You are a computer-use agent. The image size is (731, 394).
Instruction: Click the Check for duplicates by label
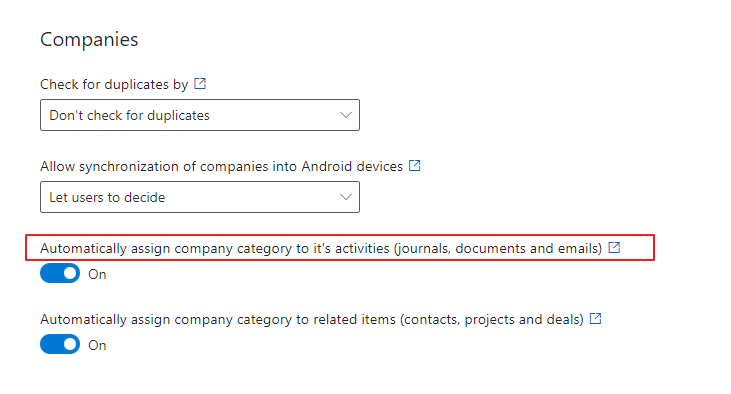(114, 84)
